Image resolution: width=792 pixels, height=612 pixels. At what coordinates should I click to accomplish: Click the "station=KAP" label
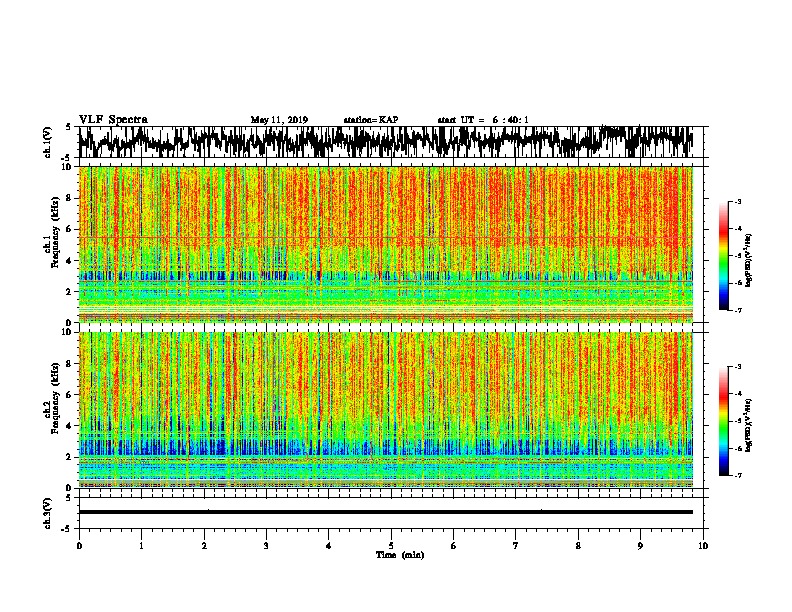pos(371,120)
